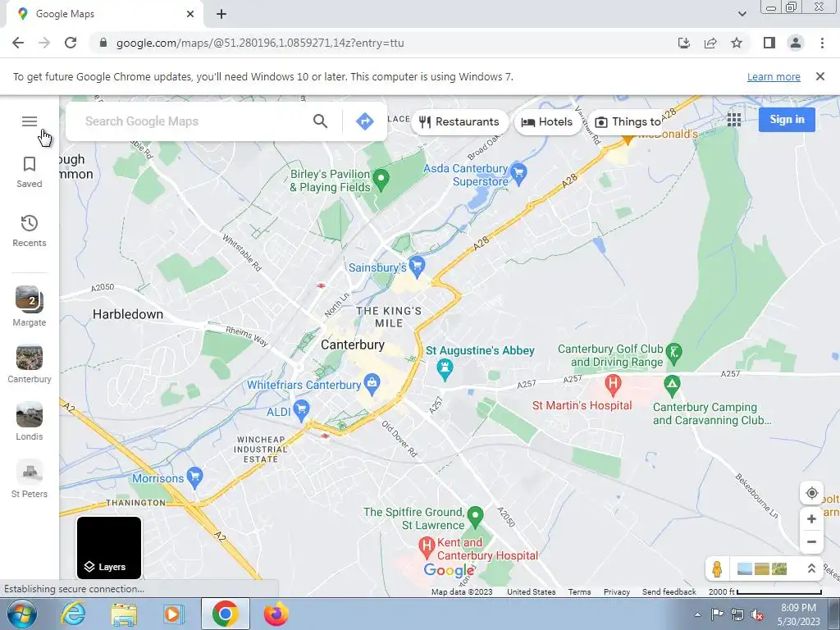Open the St Peters recent thumbnail
Viewport: 840px width, 630px height.
(x=30, y=479)
